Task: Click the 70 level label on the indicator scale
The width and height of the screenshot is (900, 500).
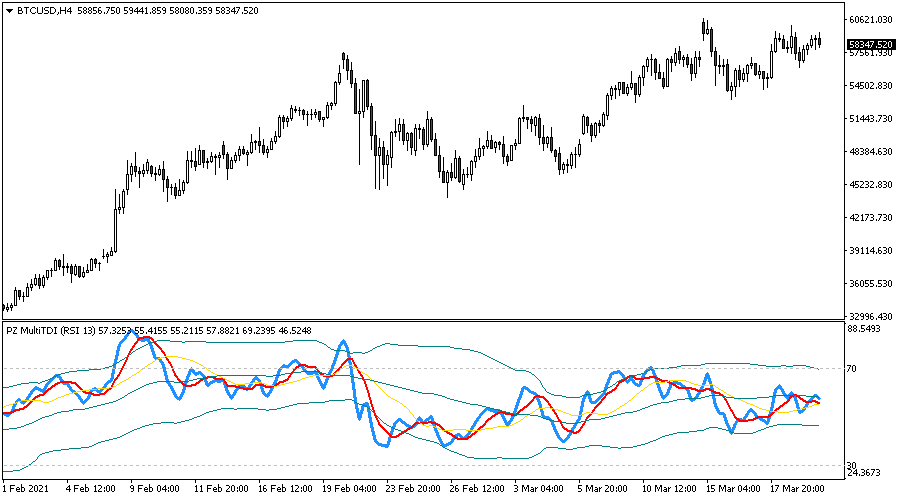Action: tap(852, 369)
